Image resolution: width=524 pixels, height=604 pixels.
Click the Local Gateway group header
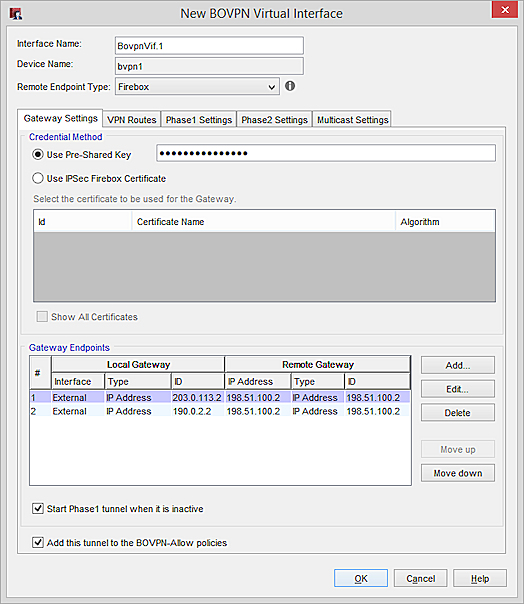pyautogui.click(x=138, y=364)
